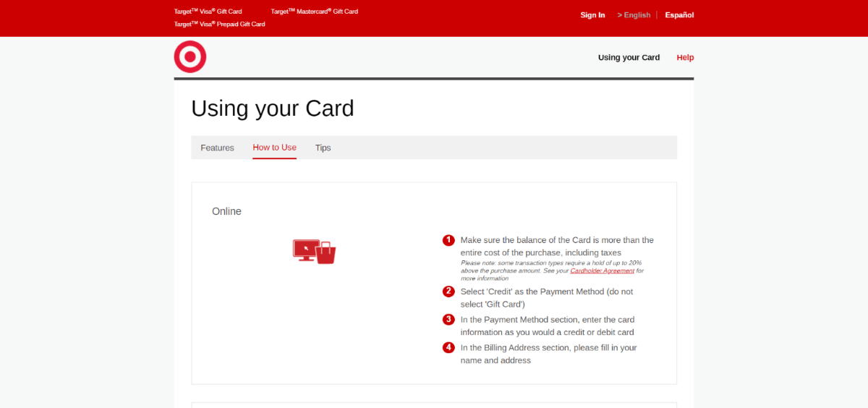
Task: Open the Cardholder Agreement link
Action: [x=603, y=271]
